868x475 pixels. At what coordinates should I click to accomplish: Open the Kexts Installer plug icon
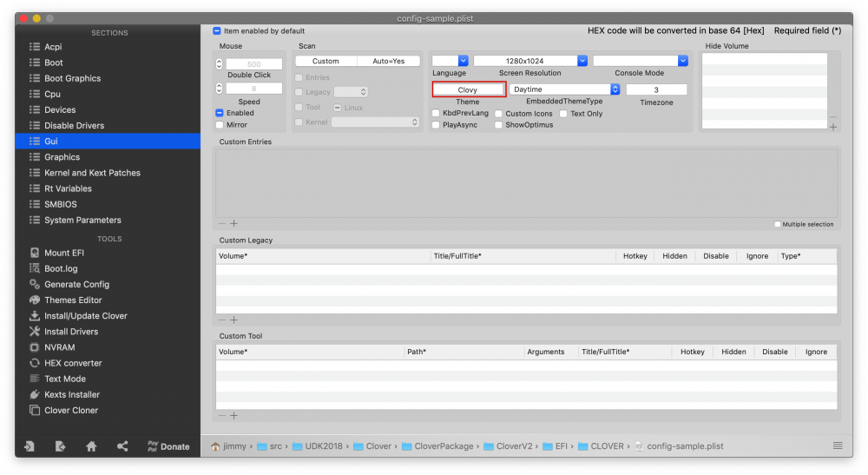(35, 395)
